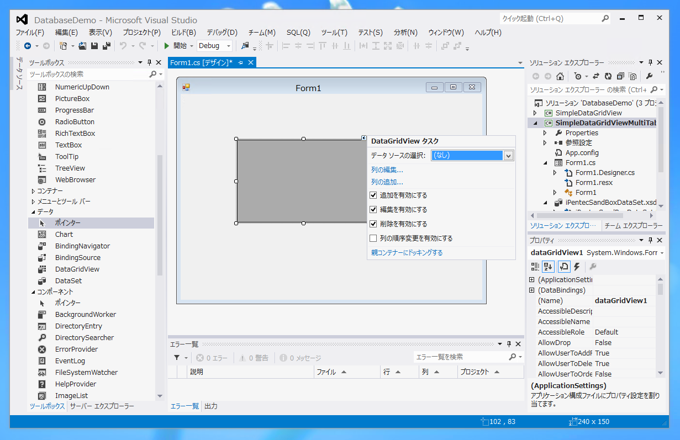The image size is (680, 440).
Task: Open the ツール(T) menu
Action: pos(334,33)
